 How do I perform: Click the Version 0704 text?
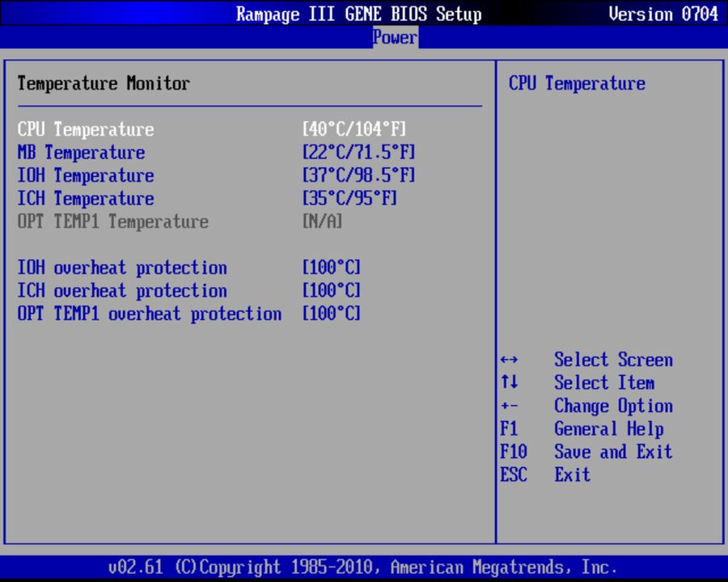coord(663,14)
